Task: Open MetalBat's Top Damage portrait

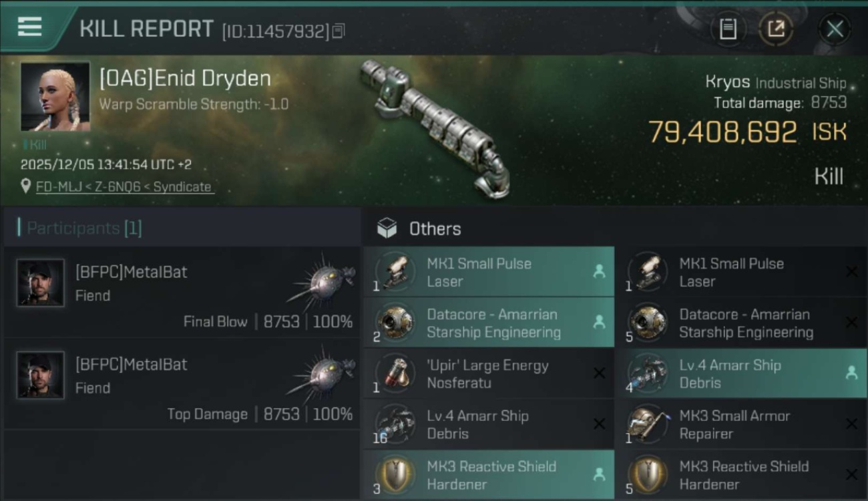Action: point(41,375)
